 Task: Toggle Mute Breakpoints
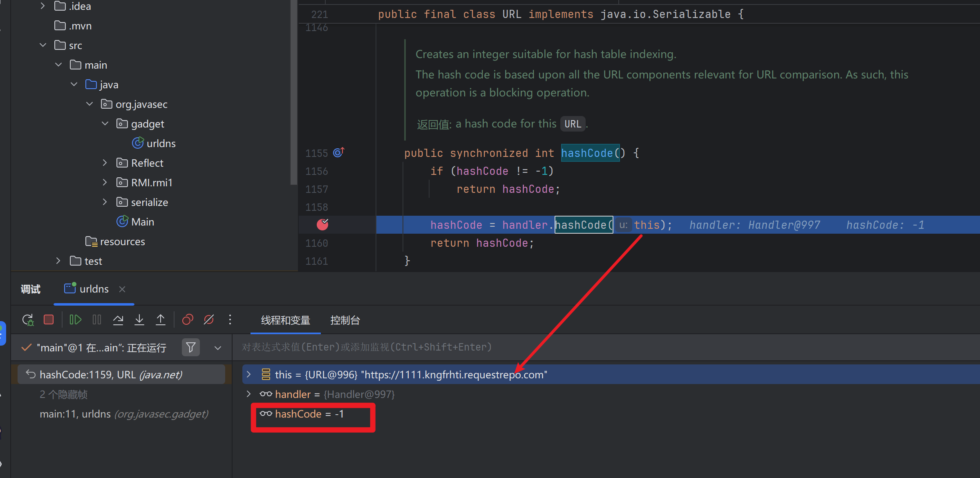click(209, 320)
